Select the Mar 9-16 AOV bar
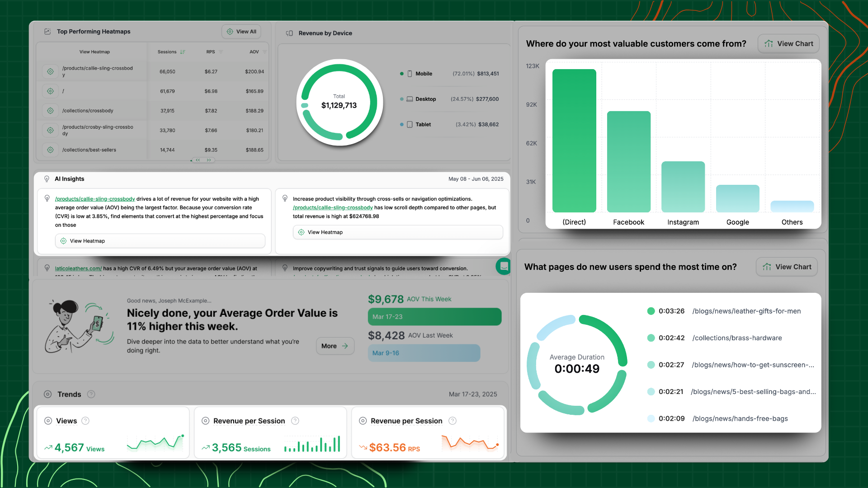 [424, 353]
